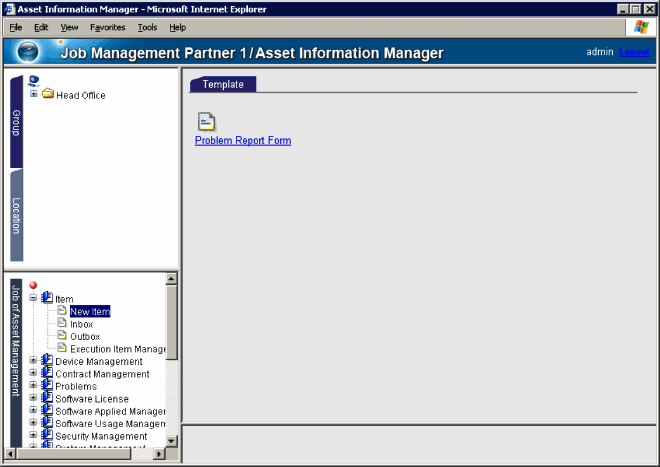Select the Head Office label
The image size is (660, 467).
coord(81,96)
